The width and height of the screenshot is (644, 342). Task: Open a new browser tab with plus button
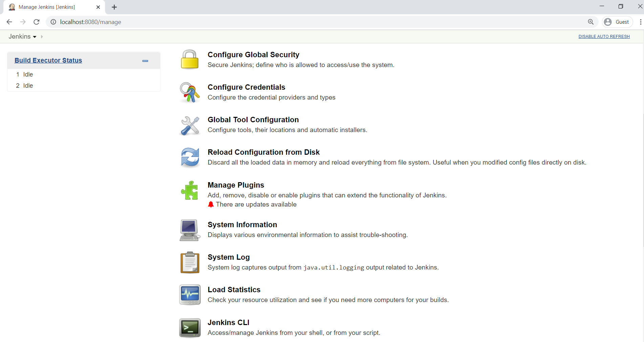[114, 7]
